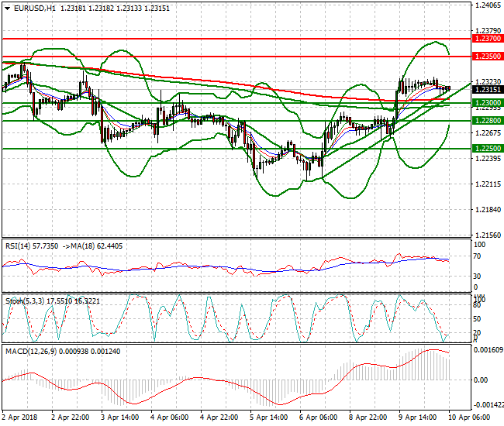Click the RSI scale value 70
The height and width of the screenshot is (426, 504).
477,256
